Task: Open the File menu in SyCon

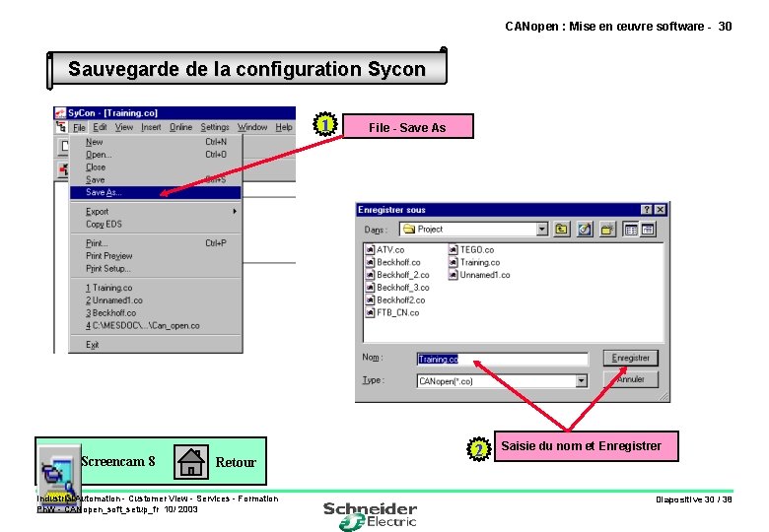Action: click(x=80, y=127)
